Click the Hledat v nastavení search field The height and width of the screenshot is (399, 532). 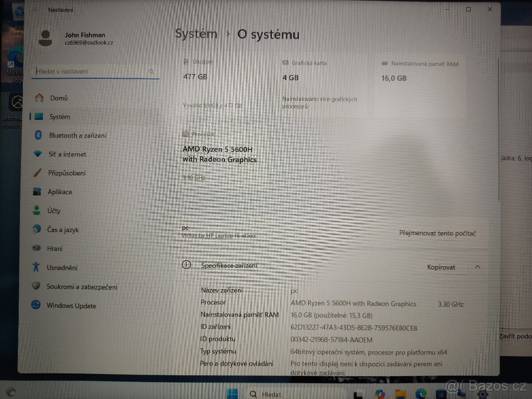[94, 71]
